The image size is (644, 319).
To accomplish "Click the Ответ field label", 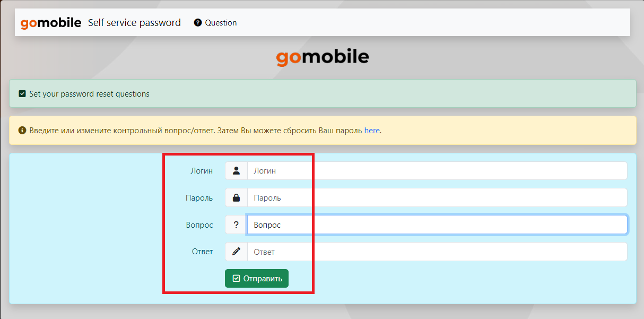I will click(202, 252).
